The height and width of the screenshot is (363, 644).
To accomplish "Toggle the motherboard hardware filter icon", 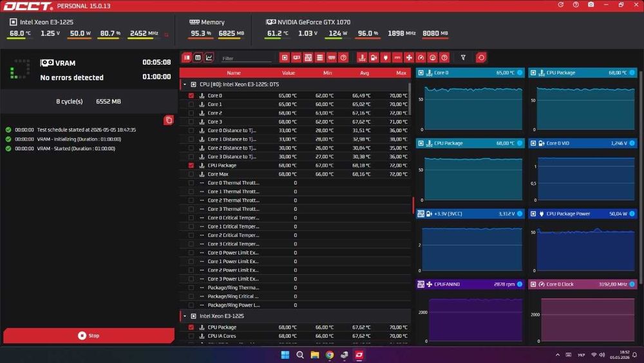I will [x=308, y=57].
